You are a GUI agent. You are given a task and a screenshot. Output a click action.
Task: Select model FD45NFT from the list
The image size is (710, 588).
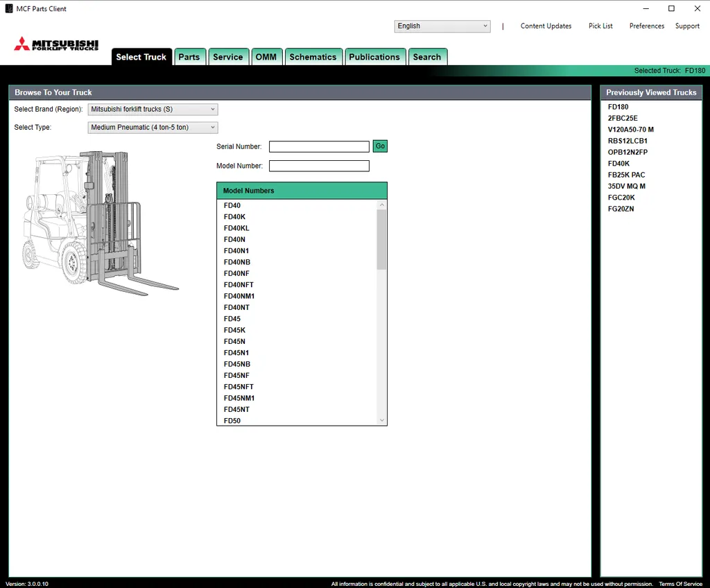click(x=239, y=387)
